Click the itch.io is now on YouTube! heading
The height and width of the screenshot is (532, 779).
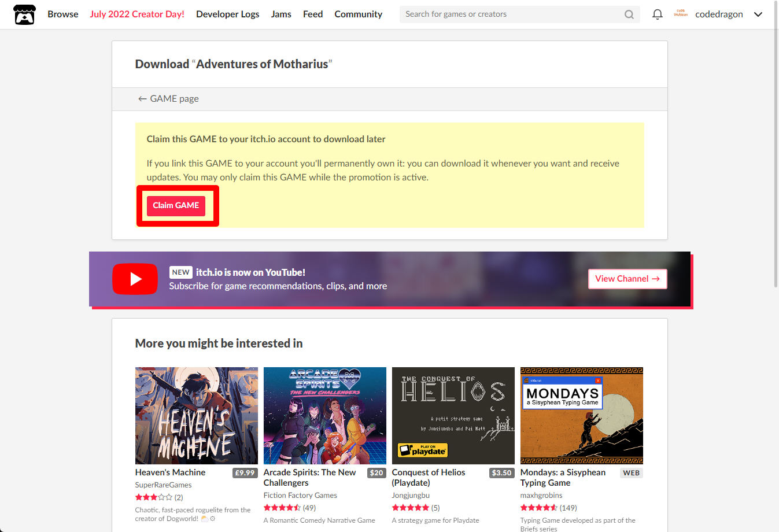tap(250, 272)
